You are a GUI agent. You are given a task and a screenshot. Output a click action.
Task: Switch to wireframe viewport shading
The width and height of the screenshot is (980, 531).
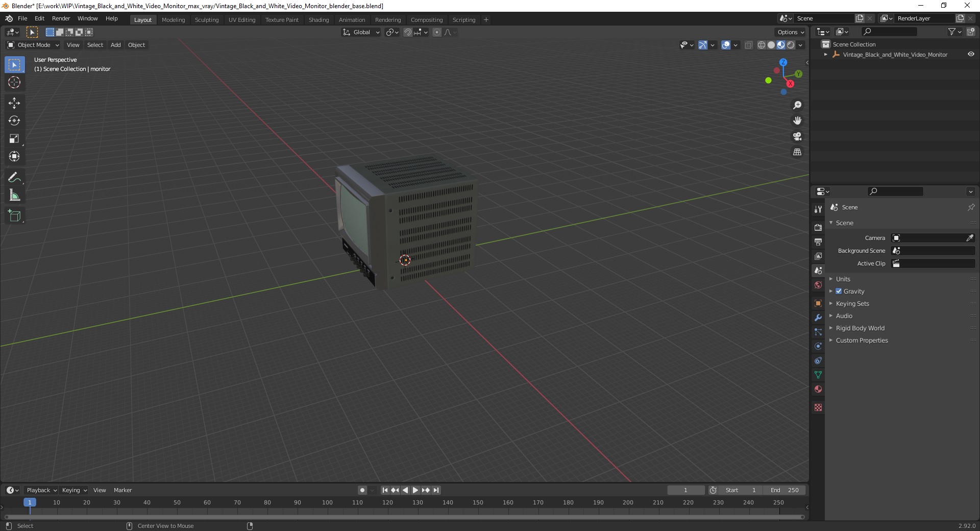pyautogui.click(x=762, y=45)
